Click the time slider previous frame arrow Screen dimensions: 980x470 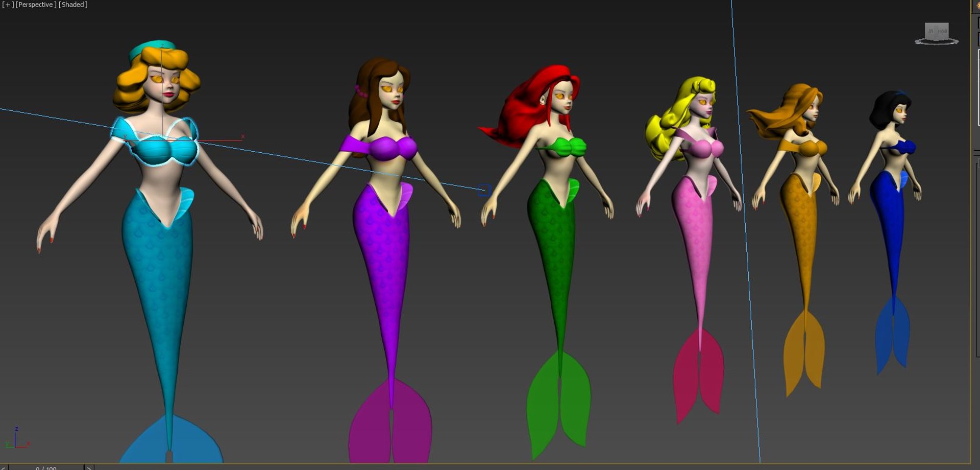point(4,467)
